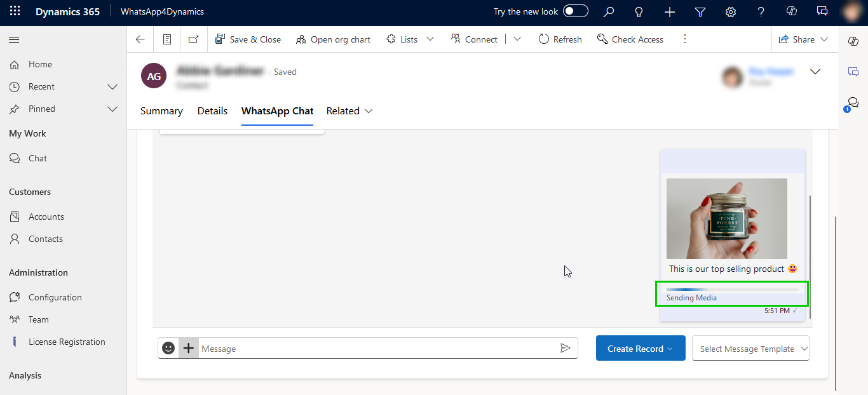Click the back arrow in command bar

[x=140, y=39]
